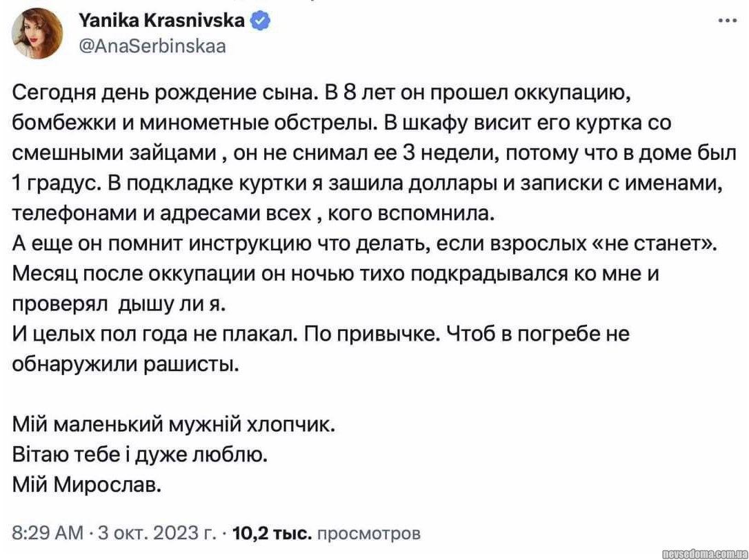Click the 10,2 тыс. view count

tap(273, 533)
